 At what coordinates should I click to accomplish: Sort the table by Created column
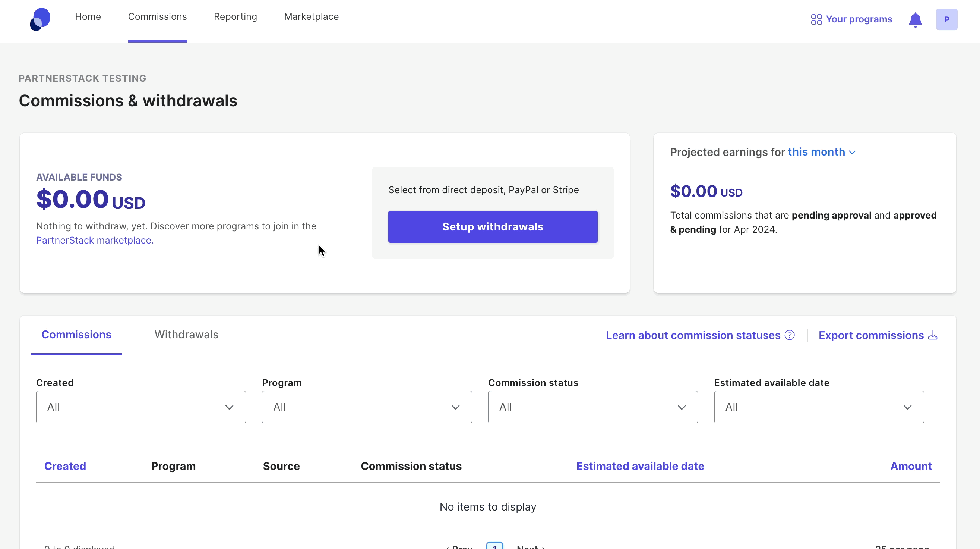click(x=65, y=466)
